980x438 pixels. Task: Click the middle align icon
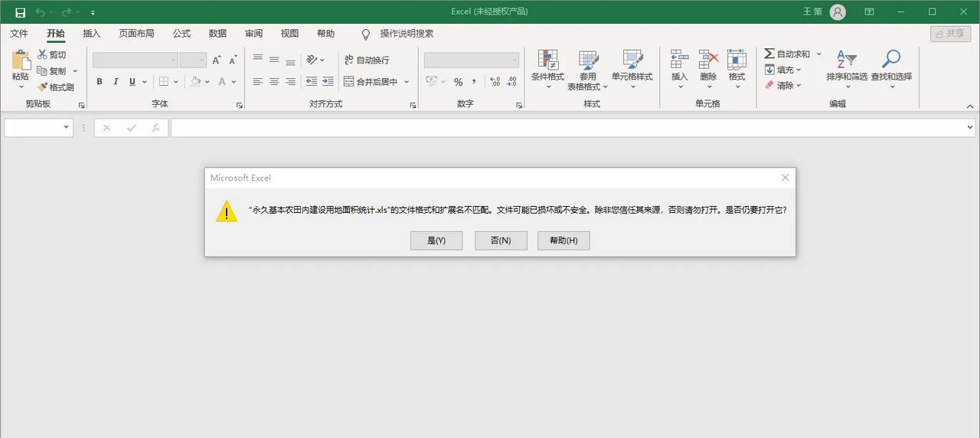[274, 60]
